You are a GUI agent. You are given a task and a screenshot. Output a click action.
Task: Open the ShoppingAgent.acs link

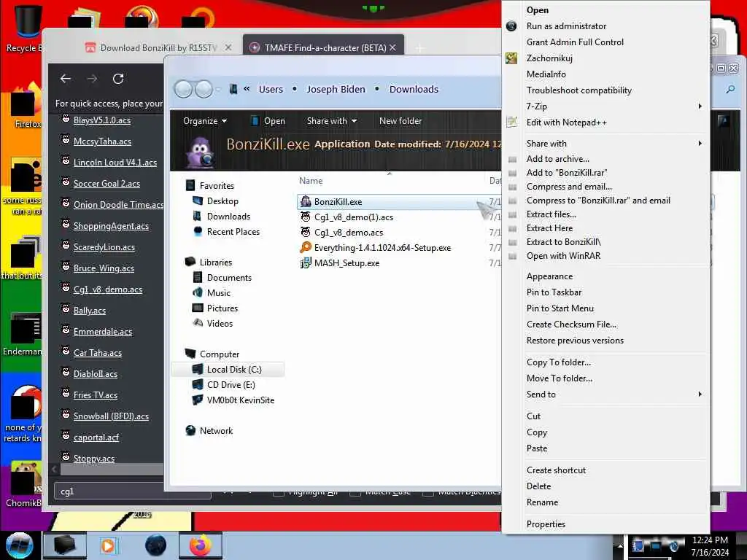[111, 226]
